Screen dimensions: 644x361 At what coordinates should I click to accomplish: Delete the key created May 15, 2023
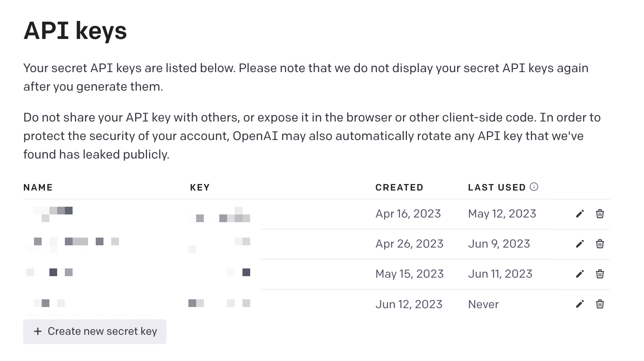pyautogui.click(x=600, y=274)
